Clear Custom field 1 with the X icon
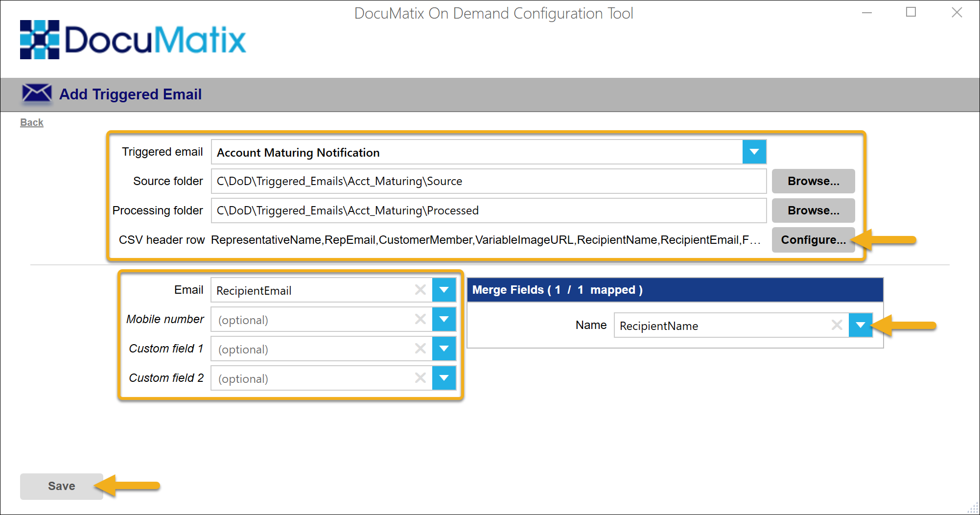The height and width of the screenshot is (515, 980). tap(420, 349)
